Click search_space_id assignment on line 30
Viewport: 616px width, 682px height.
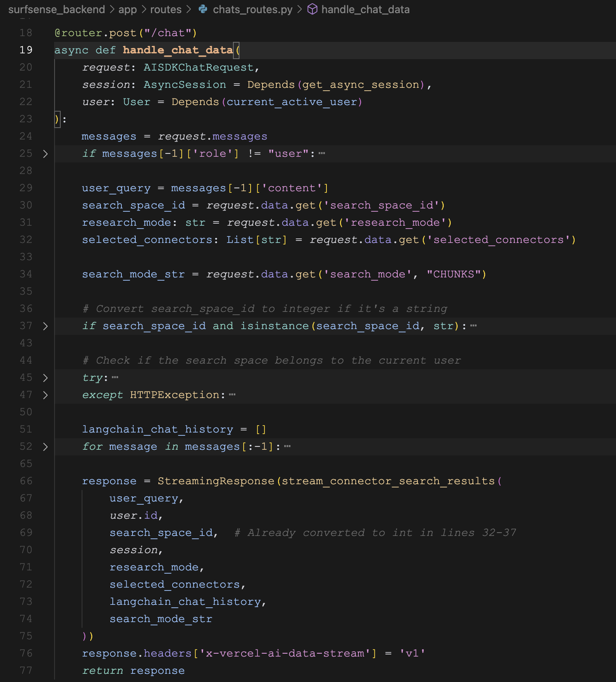point(133,205)
